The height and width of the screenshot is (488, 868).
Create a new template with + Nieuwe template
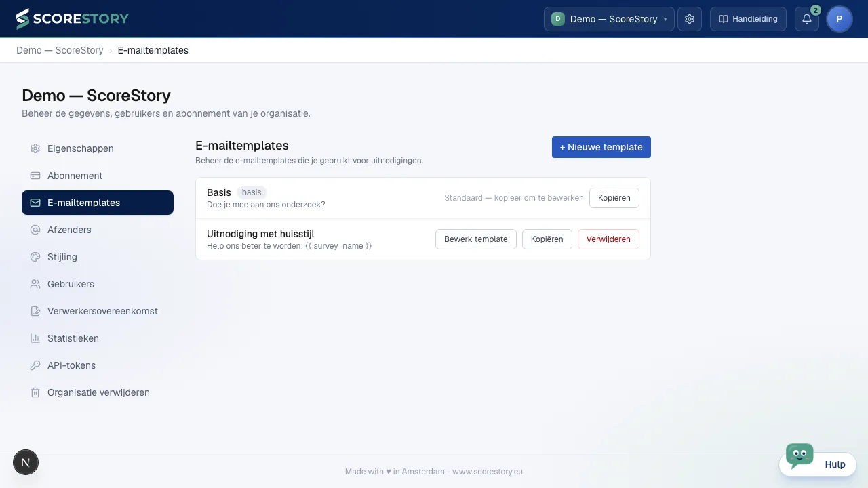pyautogui.click(x=601, y=147)
